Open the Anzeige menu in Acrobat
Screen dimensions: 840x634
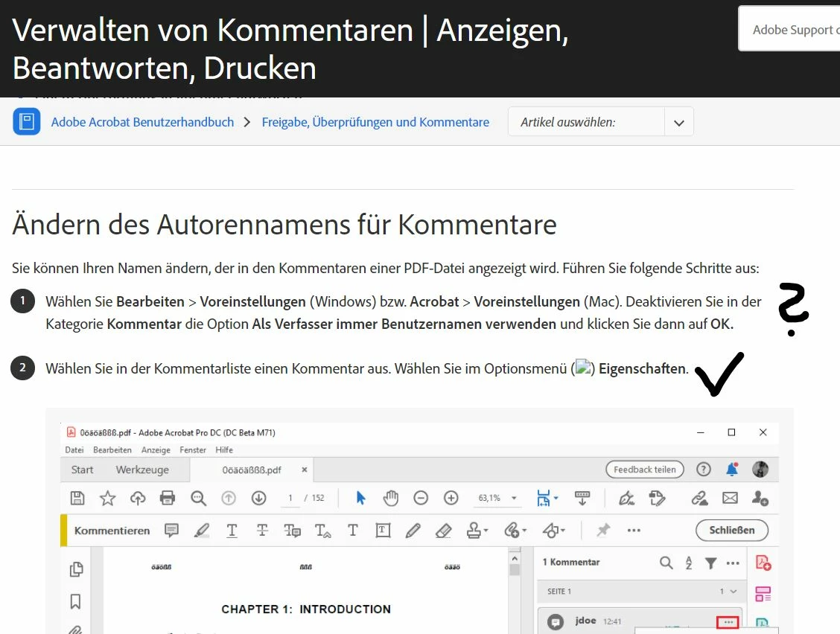[x=156, y=449]
